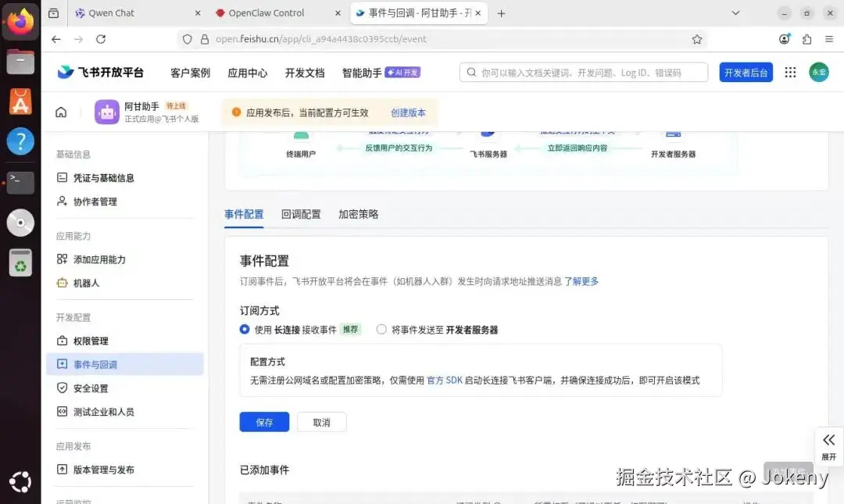Click the browser forward arrow

click(79, 39)
